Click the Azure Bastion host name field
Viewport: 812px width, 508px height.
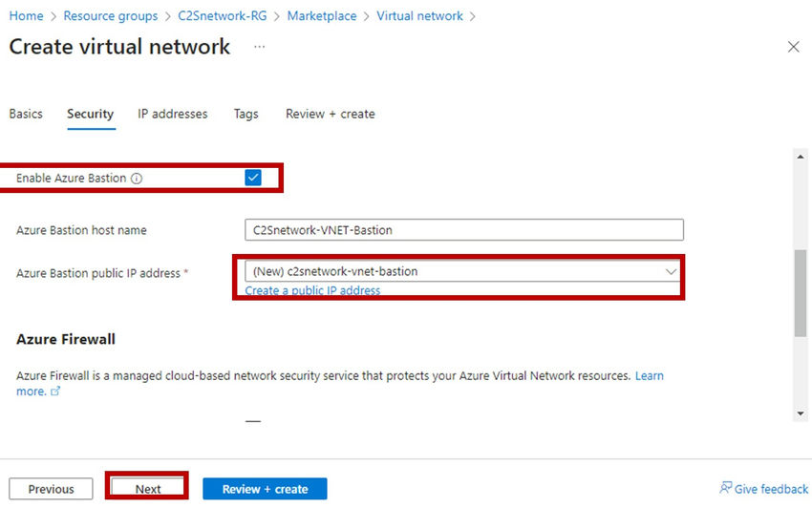click(x=463, y=230)
